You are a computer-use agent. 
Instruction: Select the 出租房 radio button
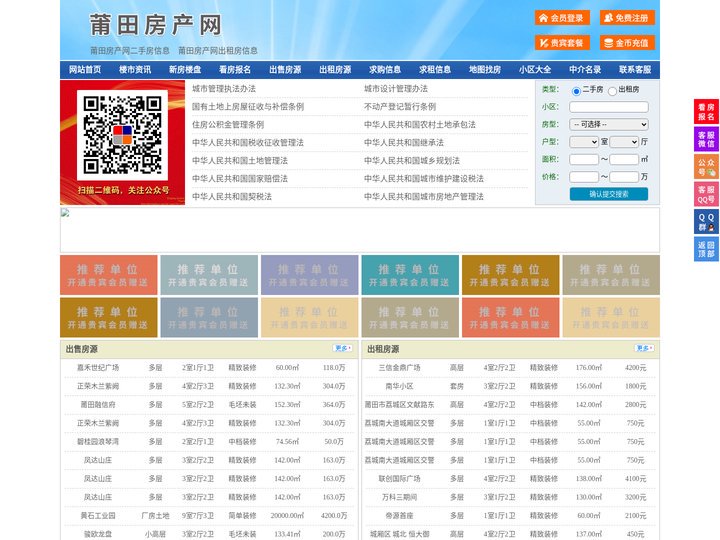click(612, 91)
